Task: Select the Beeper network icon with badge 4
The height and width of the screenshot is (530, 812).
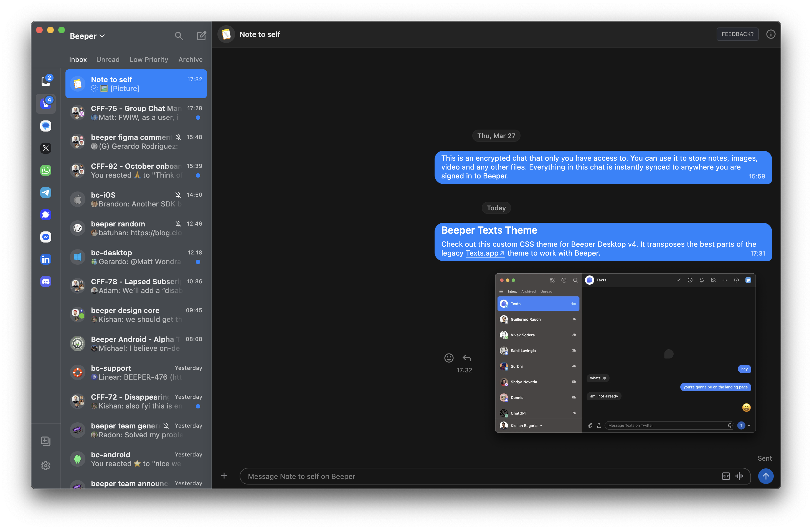Action: tap(46, 104)
